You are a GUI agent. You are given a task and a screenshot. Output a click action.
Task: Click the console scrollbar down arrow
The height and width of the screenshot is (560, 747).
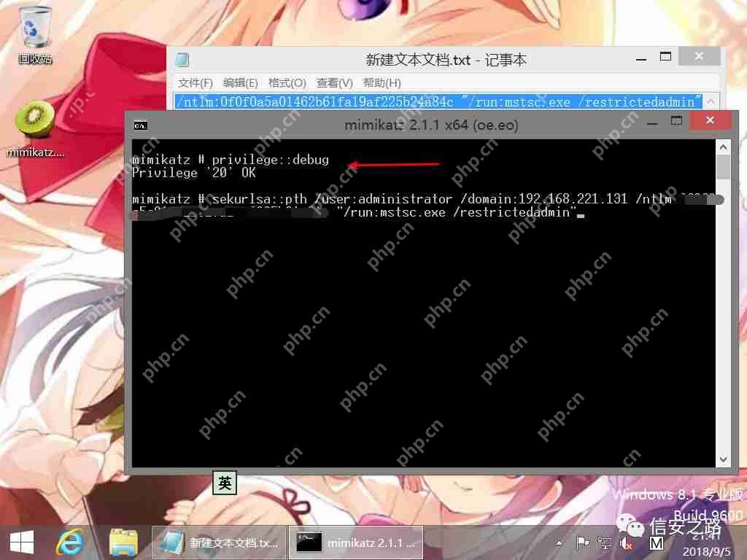point(723,459)
